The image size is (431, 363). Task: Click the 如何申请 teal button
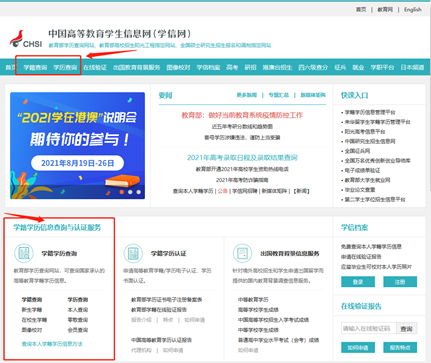point(358,347)
